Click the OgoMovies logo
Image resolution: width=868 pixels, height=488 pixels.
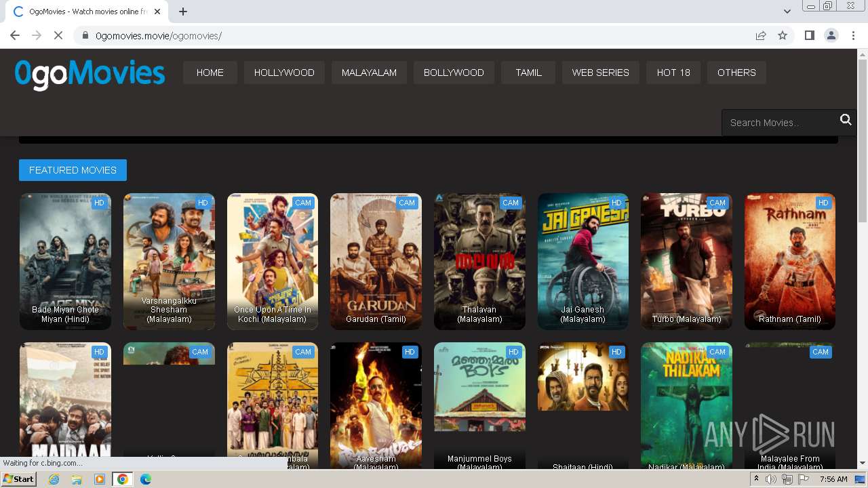90,74
